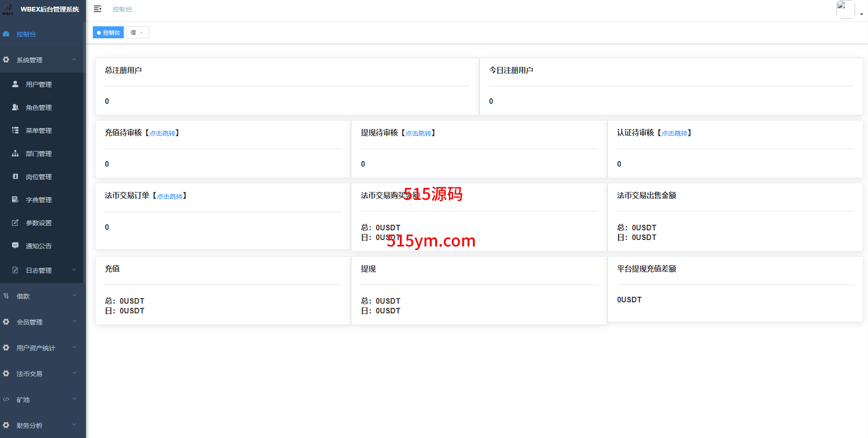Switch to the 控制台 tab
This screenshot has height=438, width=868.
(x=109, y=33)
